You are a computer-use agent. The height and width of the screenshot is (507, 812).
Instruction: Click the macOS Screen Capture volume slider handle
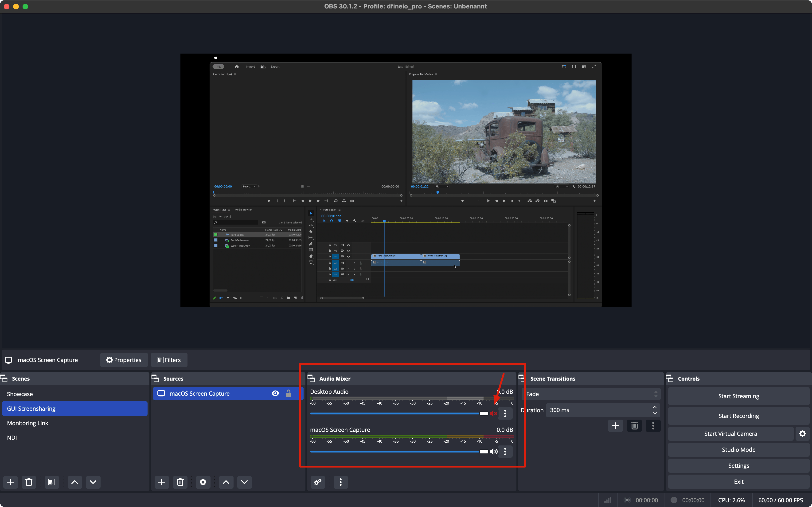(484, 452)
